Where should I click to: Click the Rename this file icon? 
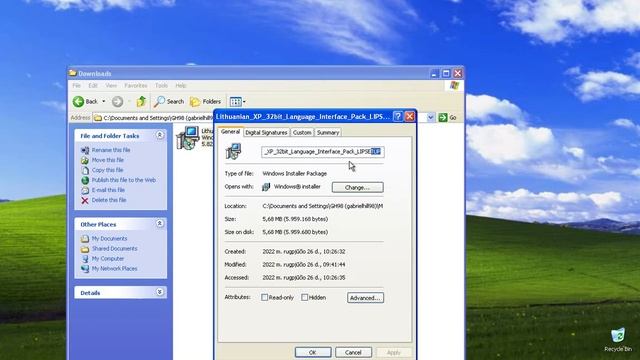point(84,150)
